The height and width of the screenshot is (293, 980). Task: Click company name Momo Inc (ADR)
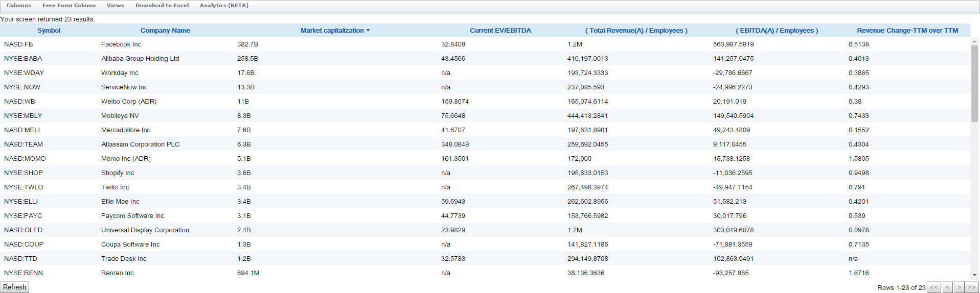126,159
